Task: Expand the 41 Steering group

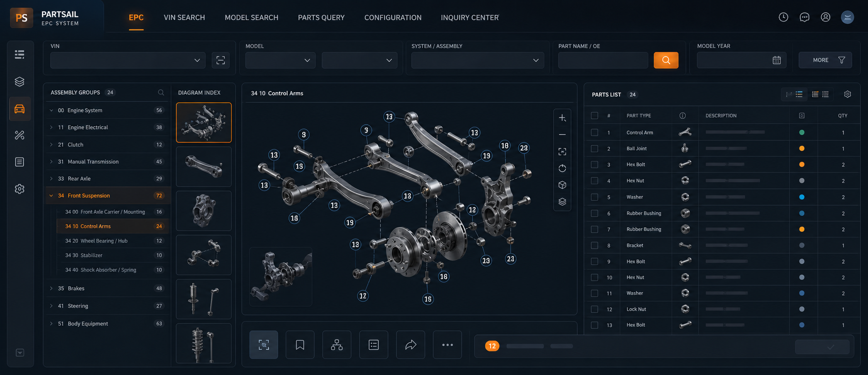Action: click(x=51, y=306)
